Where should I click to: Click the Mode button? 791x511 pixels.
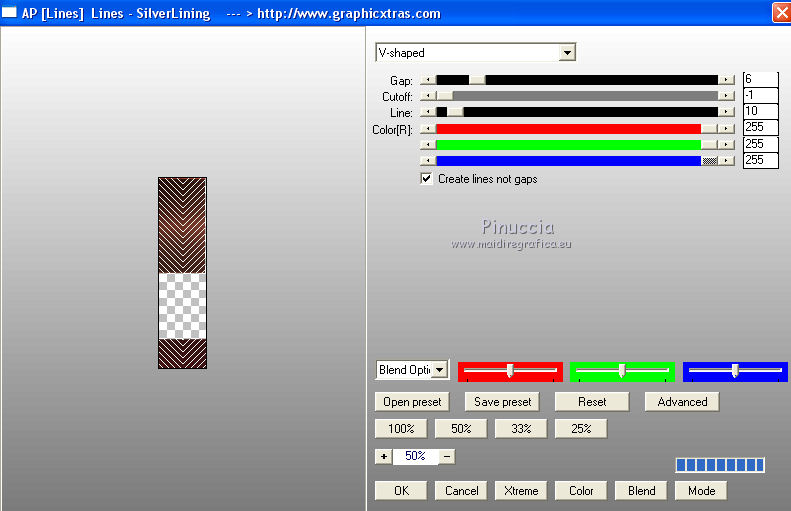coord(701,491)
